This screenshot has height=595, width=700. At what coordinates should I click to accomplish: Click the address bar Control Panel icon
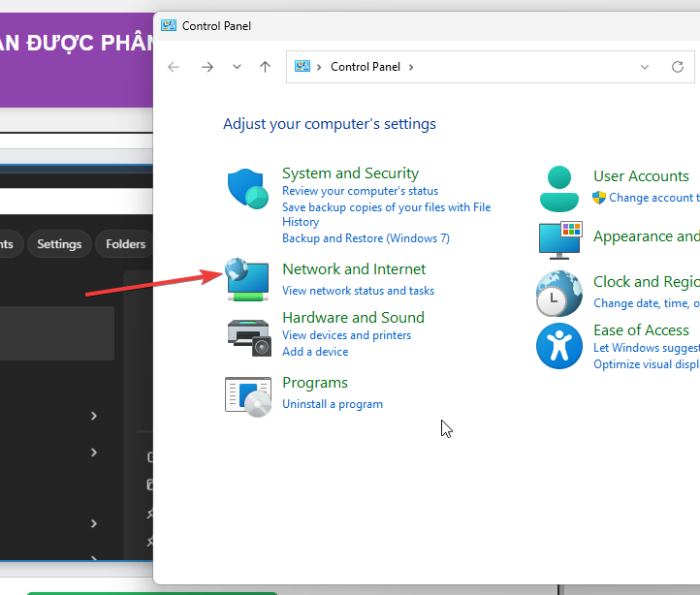tap(302, 67)
